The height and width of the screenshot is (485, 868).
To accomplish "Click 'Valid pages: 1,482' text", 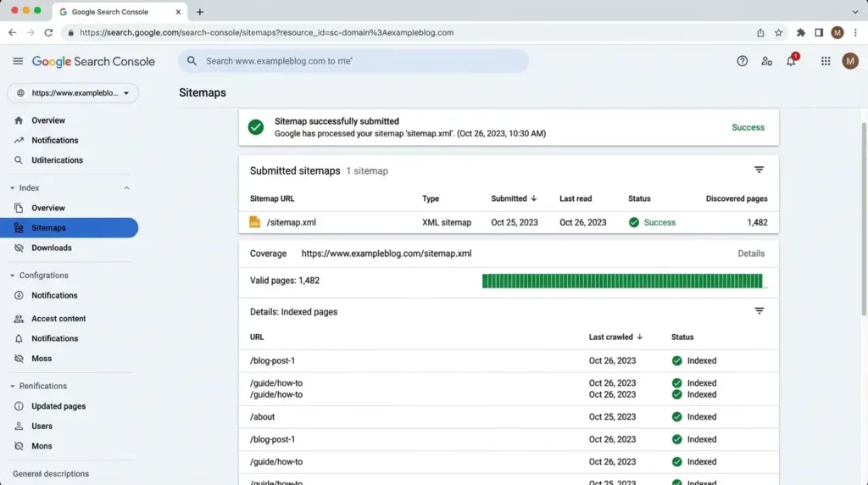I will tap(285, 280).
